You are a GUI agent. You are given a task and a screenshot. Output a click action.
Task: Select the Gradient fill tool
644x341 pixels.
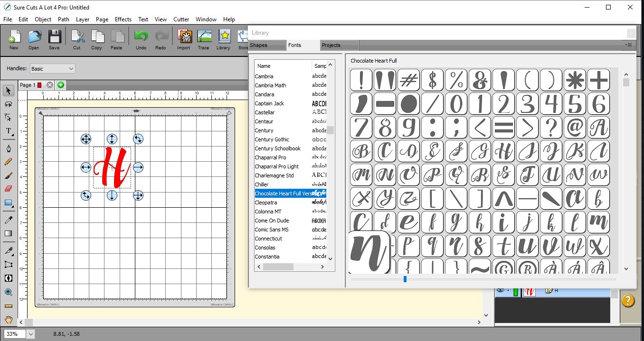tap(8, 233)
